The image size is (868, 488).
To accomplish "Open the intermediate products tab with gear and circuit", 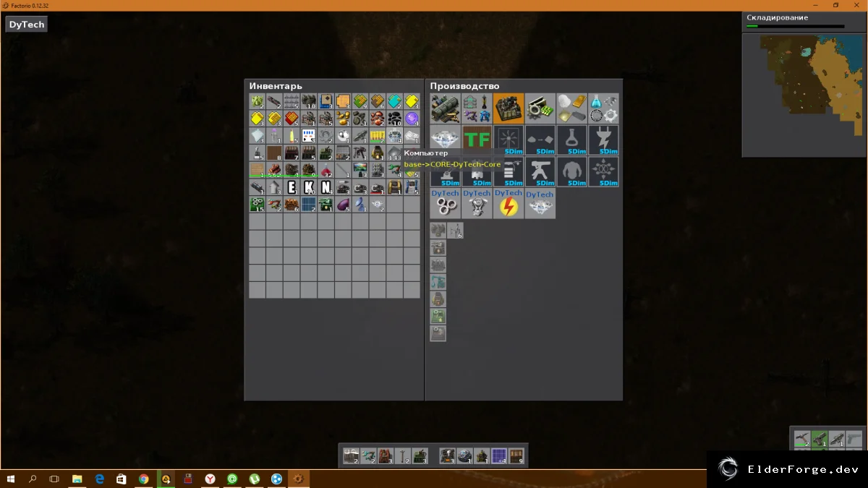I will pos(540,108).
